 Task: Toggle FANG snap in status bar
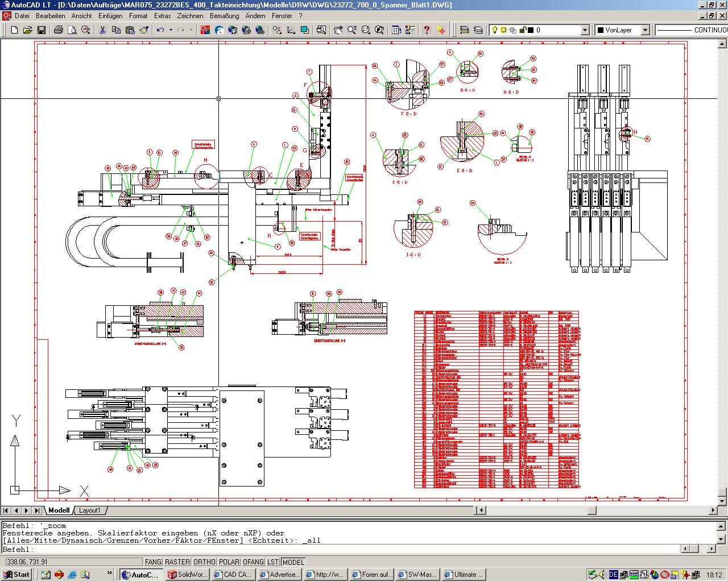click(153, 562)
